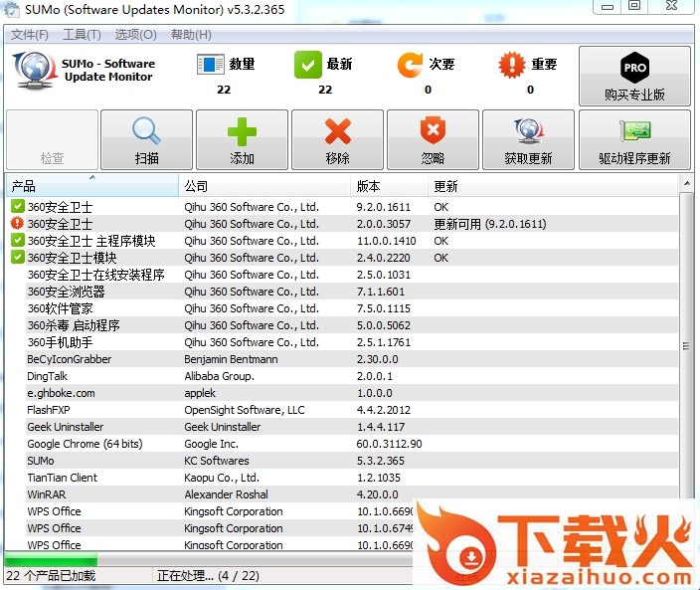Click red alert icon of 360安全卫士 2.0.0.3057
700x590 pixels.
click(x=18, y=223)
